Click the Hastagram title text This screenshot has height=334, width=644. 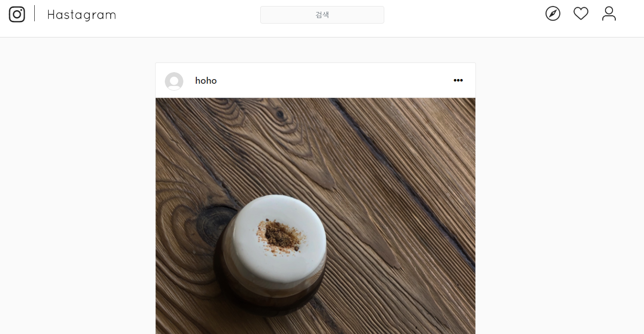point(81,15)
